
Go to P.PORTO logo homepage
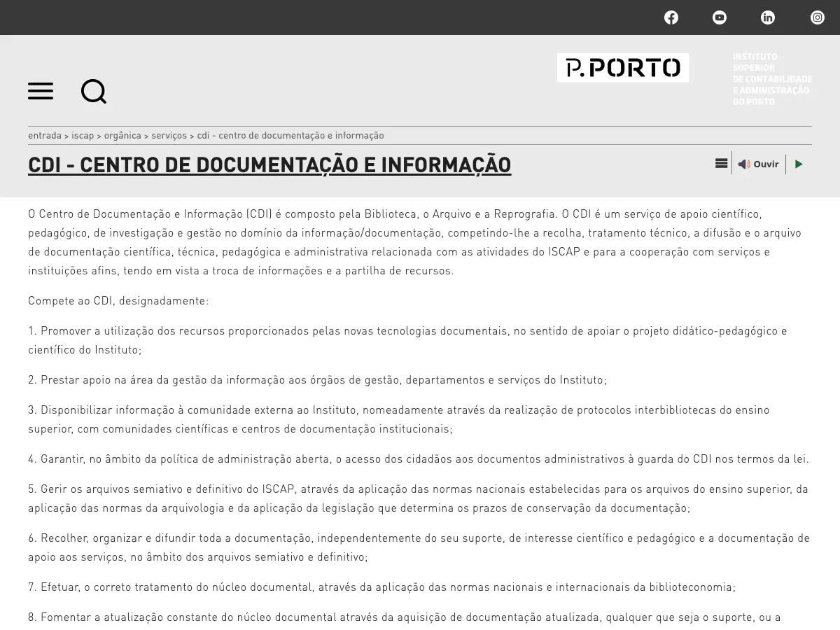[623, 68]
